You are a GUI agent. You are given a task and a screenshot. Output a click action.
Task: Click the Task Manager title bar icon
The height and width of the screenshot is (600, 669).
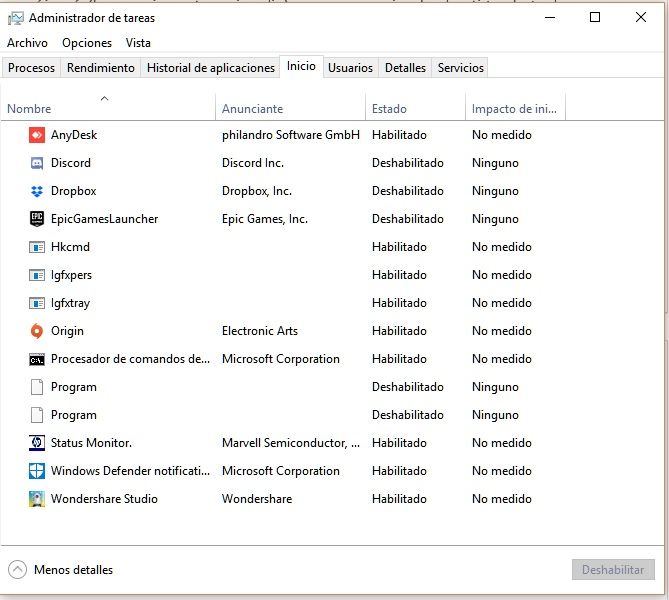(x=15, y=18)
